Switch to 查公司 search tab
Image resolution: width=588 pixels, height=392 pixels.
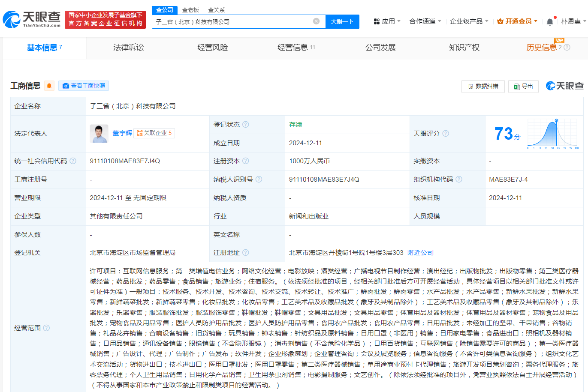click(165, 10)
